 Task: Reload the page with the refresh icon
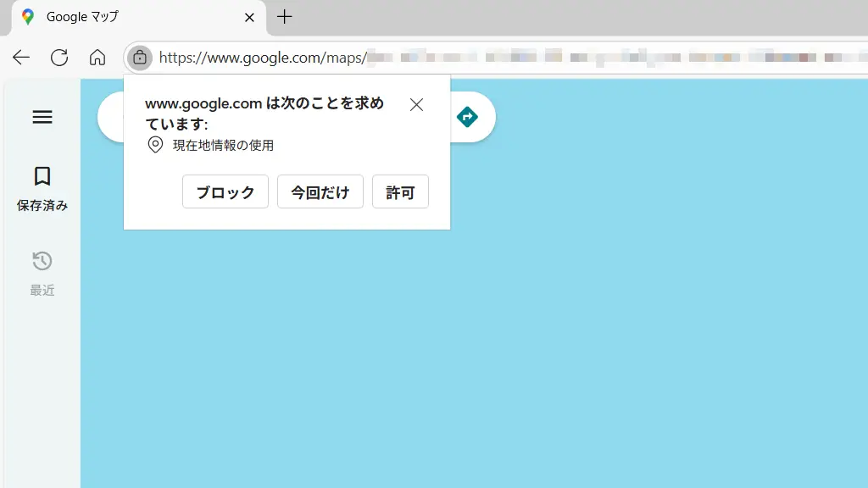point(59,58)
